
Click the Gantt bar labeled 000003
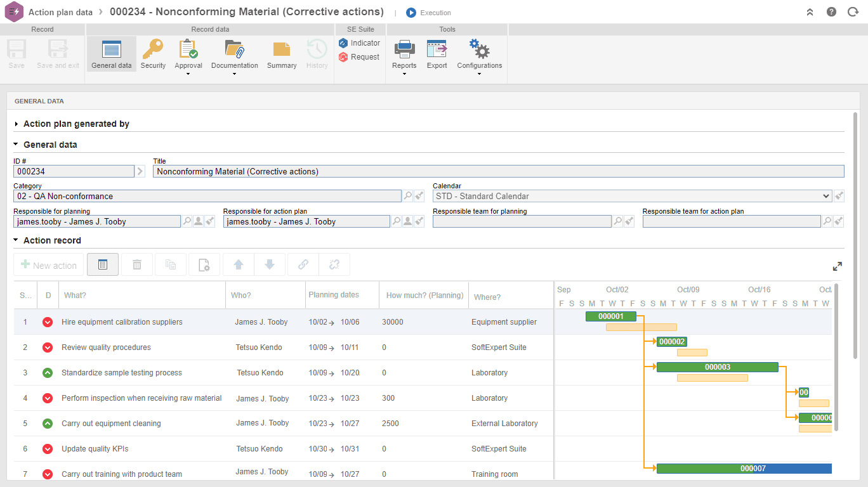click(717, 367)
